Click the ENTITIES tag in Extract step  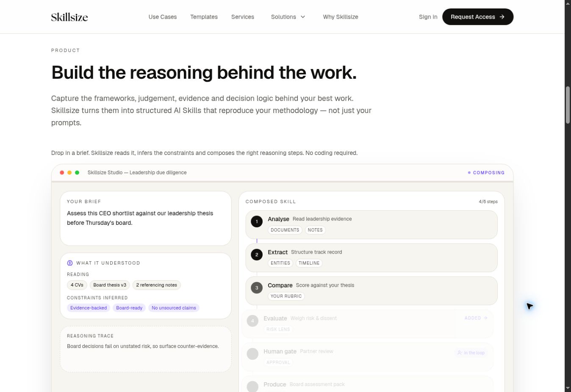[280, 263]
